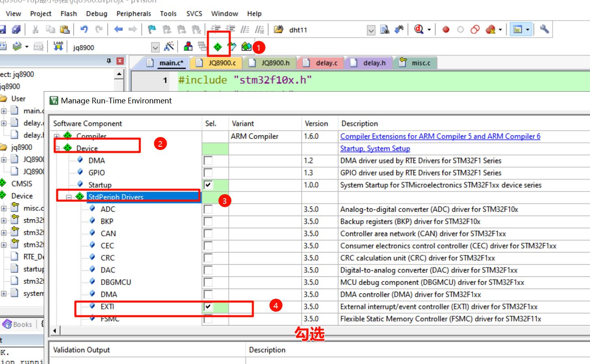Screen dimensions: 590x364
Task: Open the jq8900 target selection dropdown
Action: point(155,47)
